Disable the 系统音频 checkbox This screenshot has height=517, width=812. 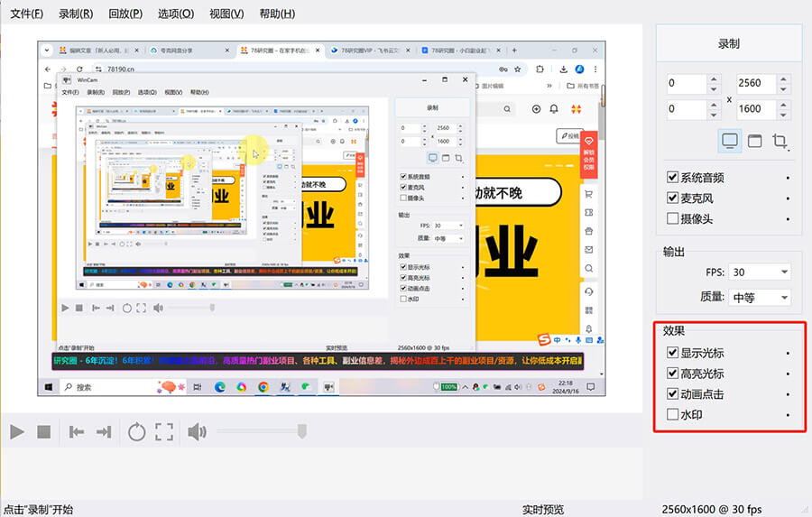point(673,178)
